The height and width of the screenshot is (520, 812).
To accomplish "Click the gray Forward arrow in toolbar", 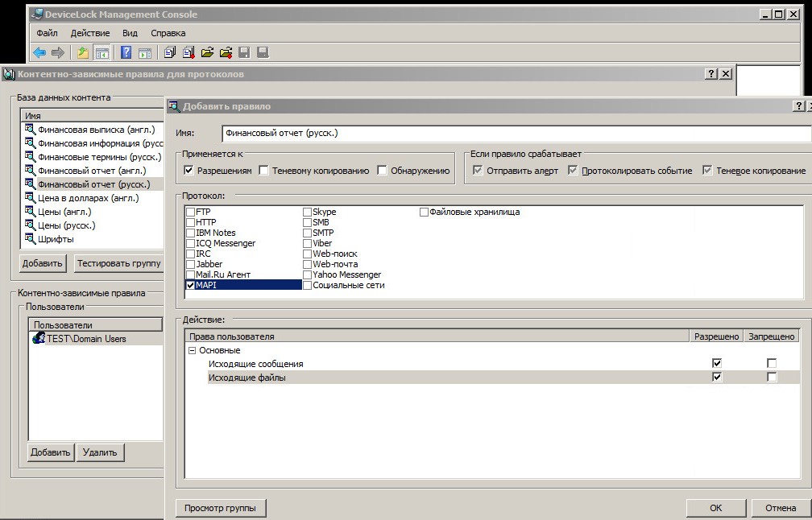I will [x=58, y=53].
